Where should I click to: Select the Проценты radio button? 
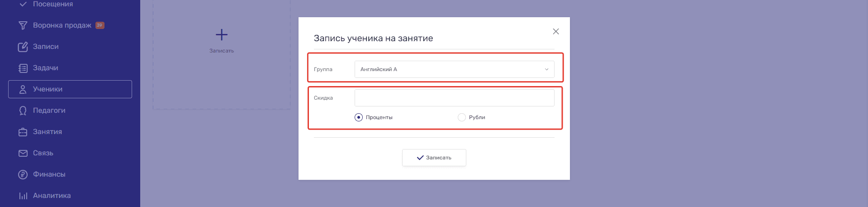pos(359,117)
